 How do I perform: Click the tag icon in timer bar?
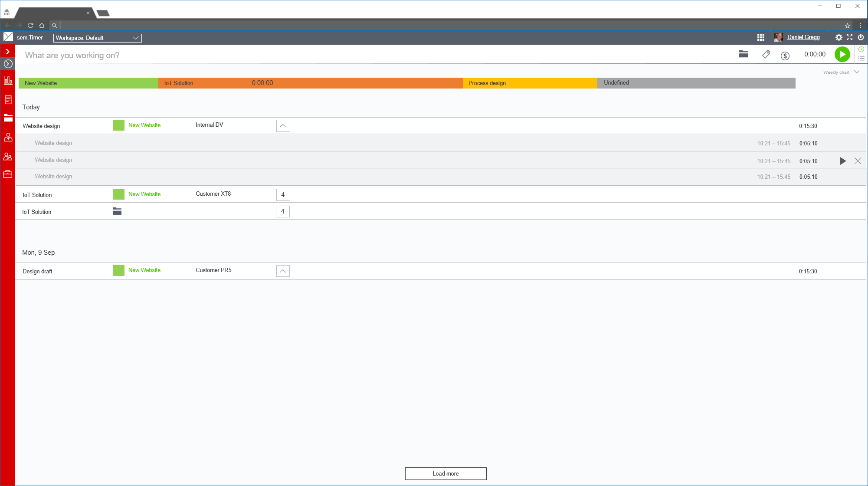click(766, 54)
